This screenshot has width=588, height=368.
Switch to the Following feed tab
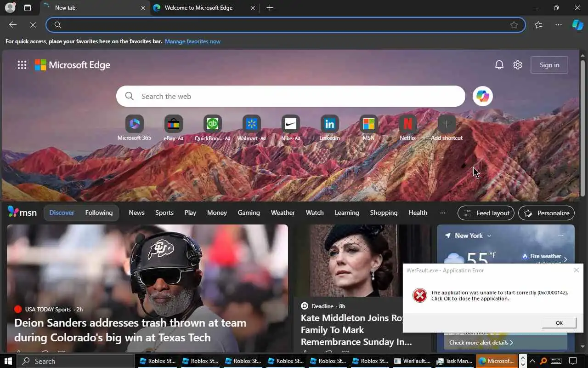99,213
